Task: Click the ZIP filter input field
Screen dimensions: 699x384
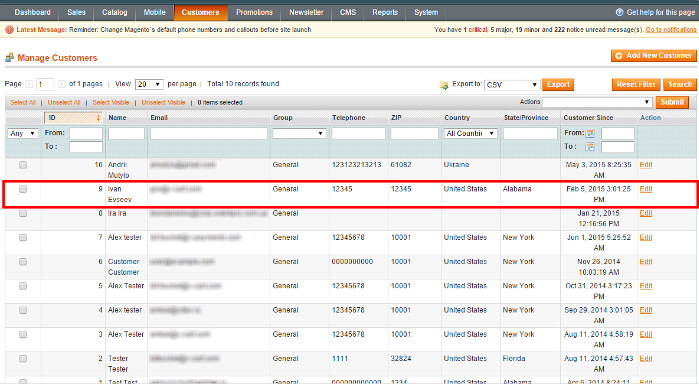Action: tap(415, 133)
